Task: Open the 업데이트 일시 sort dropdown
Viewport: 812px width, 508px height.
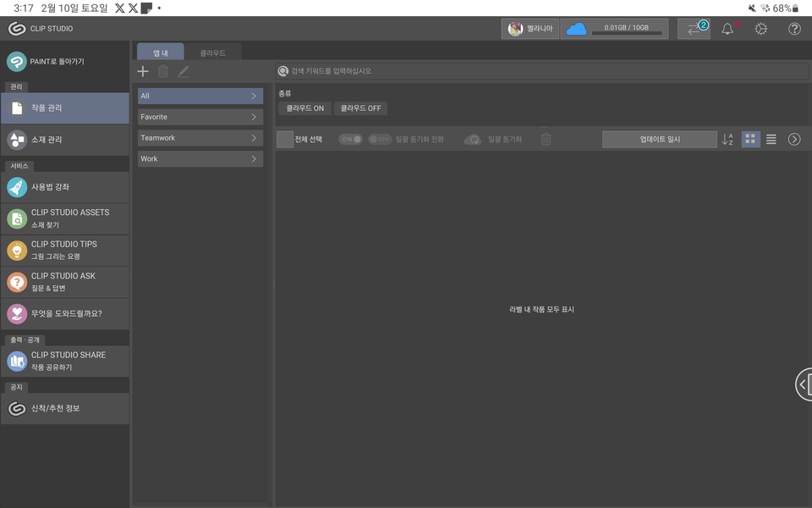Action: pyautogui.click(x=660, y=139)
